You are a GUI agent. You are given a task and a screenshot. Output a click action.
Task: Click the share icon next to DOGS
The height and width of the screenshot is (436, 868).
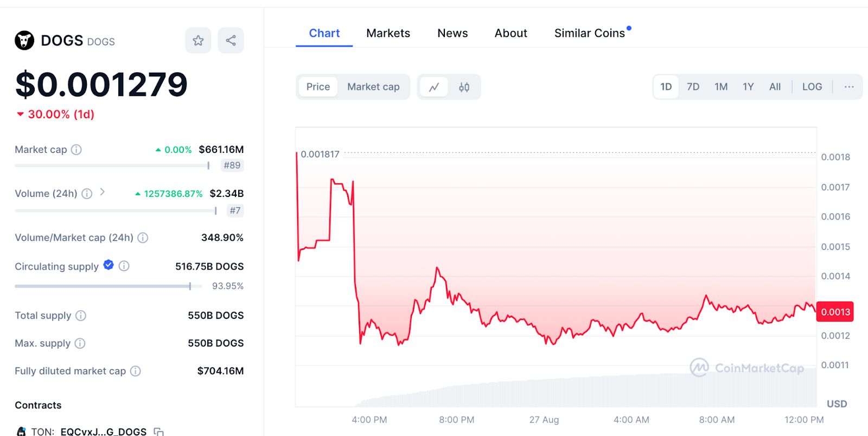pos(231,41)
